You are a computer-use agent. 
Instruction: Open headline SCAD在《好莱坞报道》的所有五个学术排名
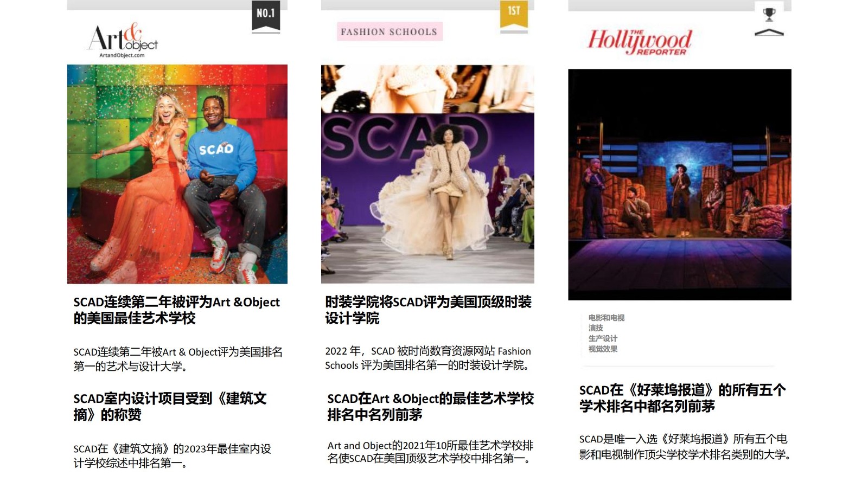pos(682,398)
